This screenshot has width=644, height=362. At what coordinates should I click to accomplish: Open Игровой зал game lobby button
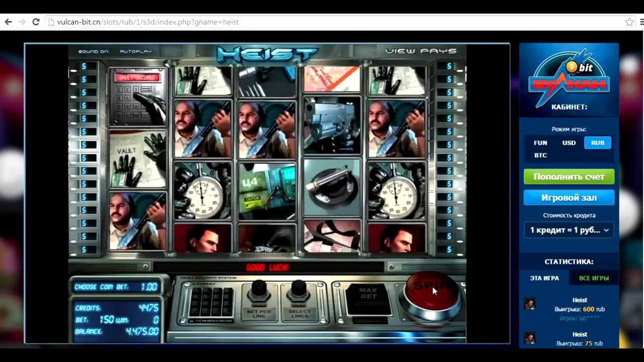coord(569,198)
